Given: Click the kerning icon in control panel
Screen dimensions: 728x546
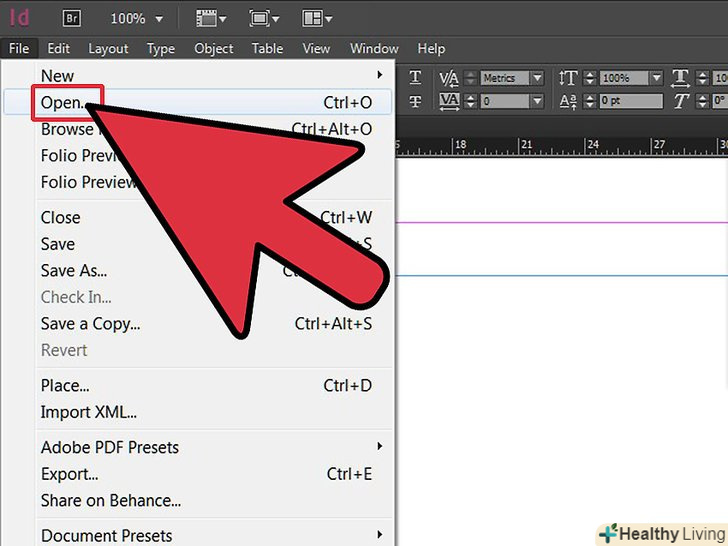Looking at the screenshot, I should click(449, 78).
